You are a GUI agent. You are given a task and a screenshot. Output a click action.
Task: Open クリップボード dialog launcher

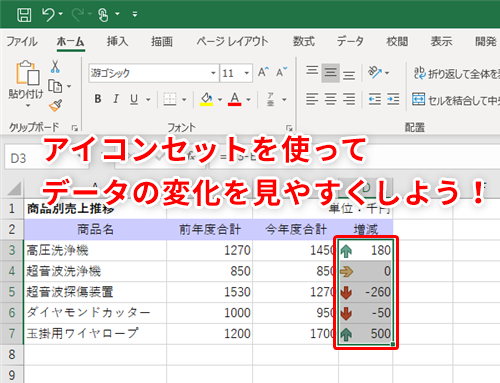75,128
